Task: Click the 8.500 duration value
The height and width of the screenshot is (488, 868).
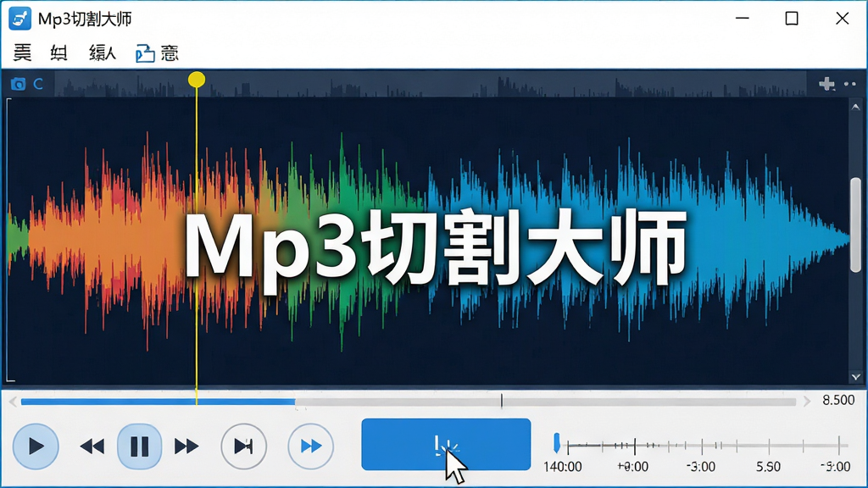Action: pos(838,400)
